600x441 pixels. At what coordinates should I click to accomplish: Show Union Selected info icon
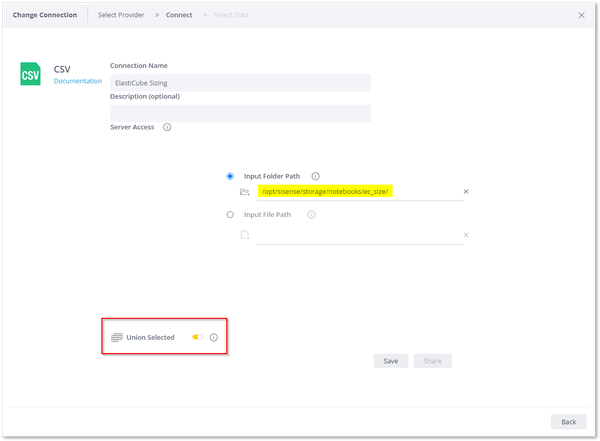pos(214,337)
